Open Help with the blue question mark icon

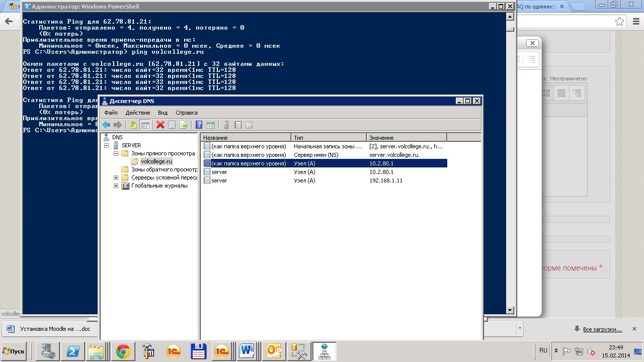point(199,125)
